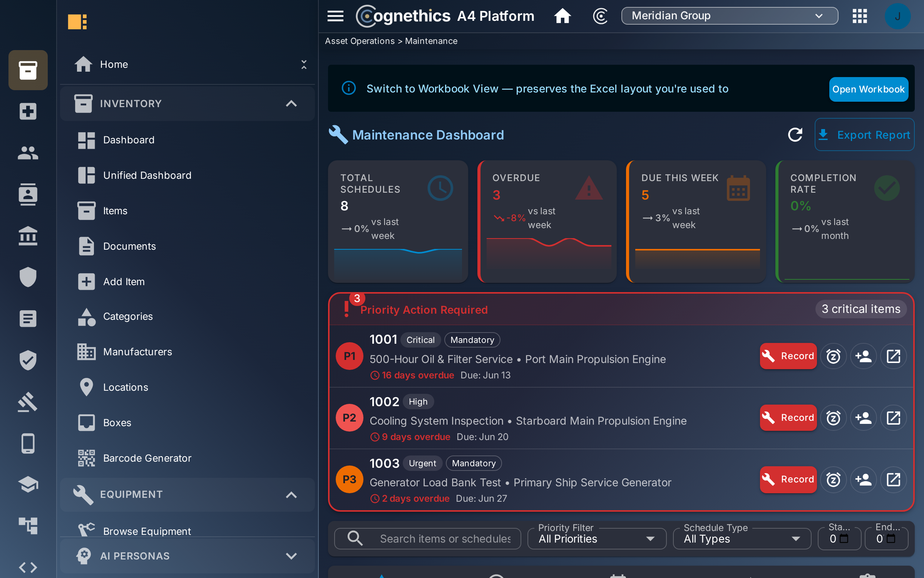Select the plain shield rail icon
Screen dimensions: 924x578
coord(28,277)
